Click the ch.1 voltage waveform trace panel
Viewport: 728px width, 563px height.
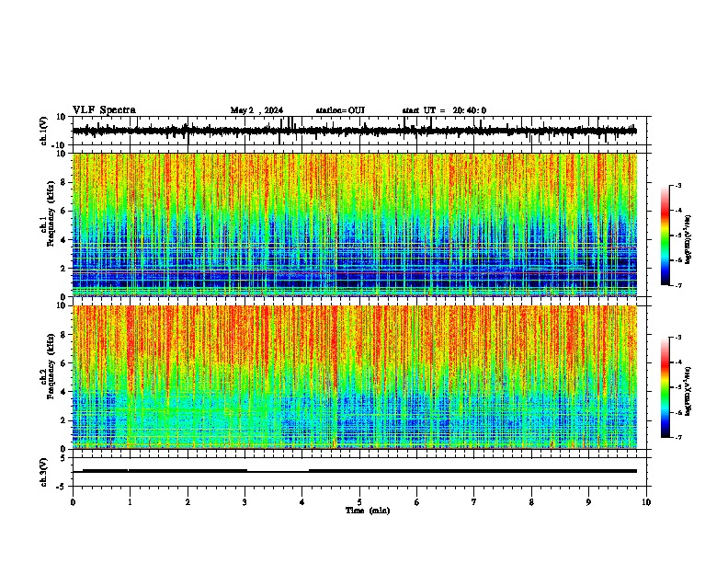click(x=359, y=131)
